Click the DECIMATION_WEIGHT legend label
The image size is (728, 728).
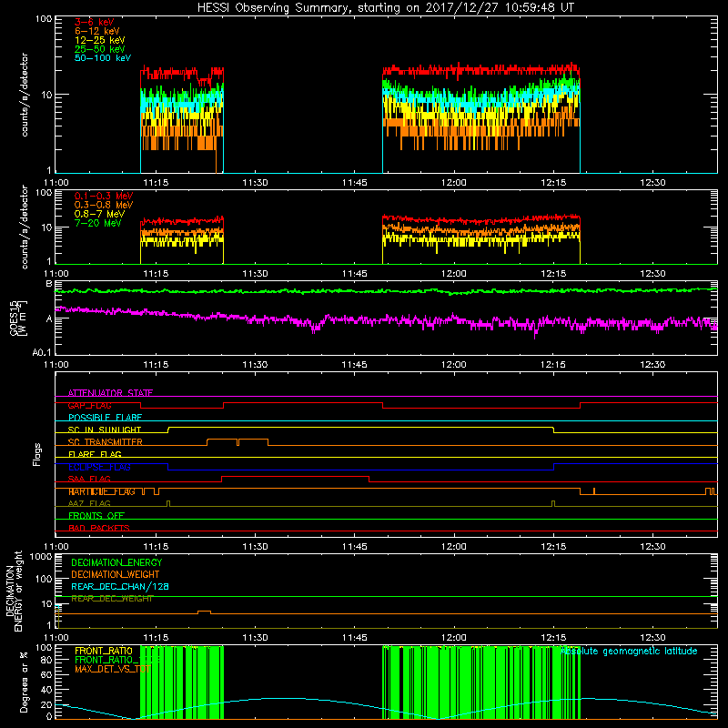tap(116, 574)
